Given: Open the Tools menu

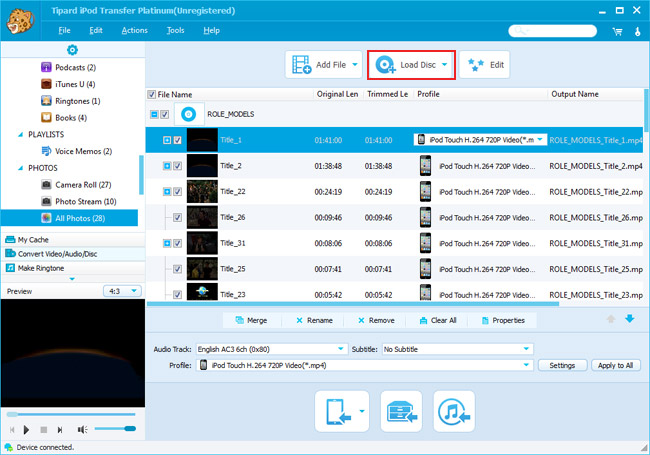Looking at the screenshot, I should [175, 30].
